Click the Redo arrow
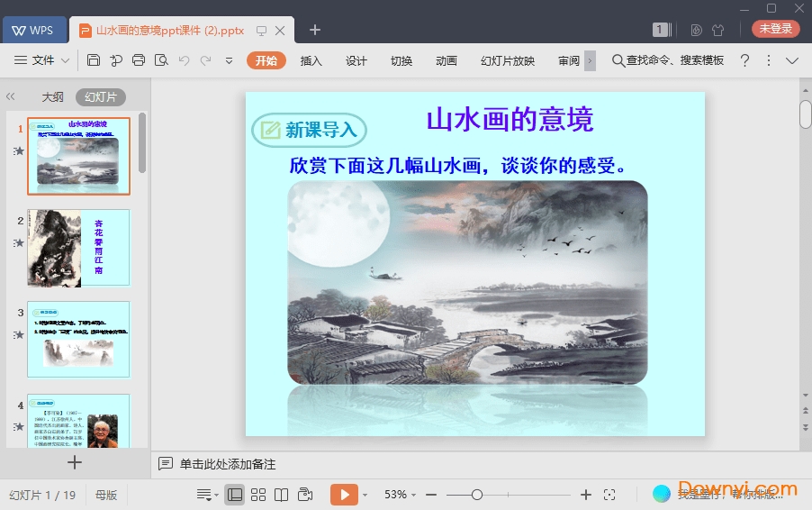The image size is (812, 510). (x=205, y=60)
